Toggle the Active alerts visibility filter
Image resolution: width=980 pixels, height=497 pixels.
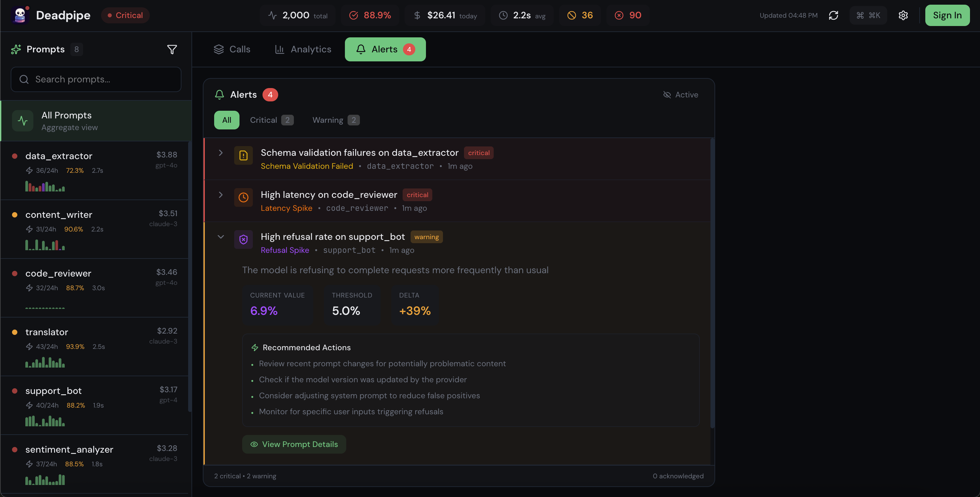[680, 95]
